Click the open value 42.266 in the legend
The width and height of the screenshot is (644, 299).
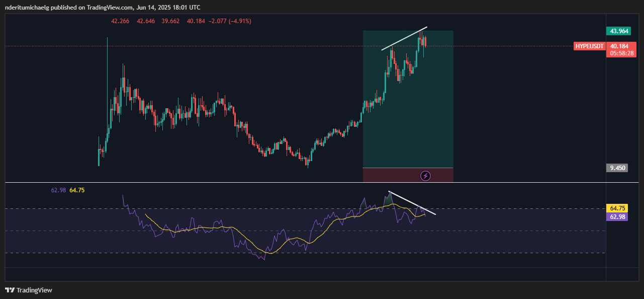click(120, 21)
